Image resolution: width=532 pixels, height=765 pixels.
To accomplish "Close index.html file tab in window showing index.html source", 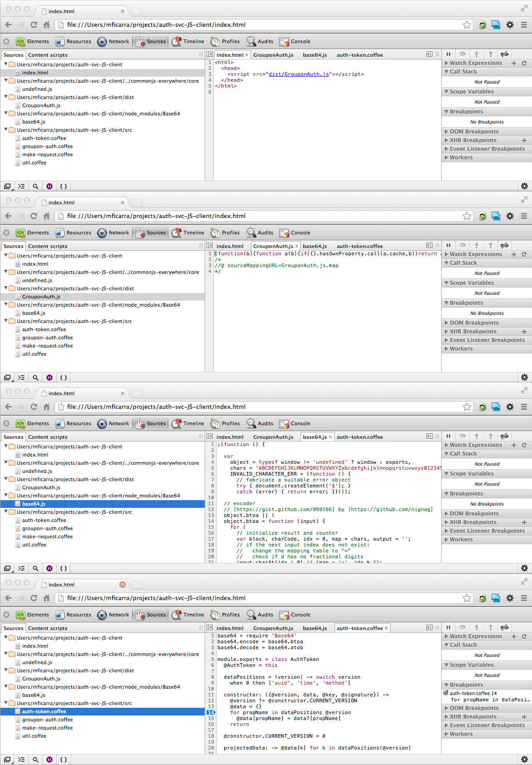I will click(247, 55).
